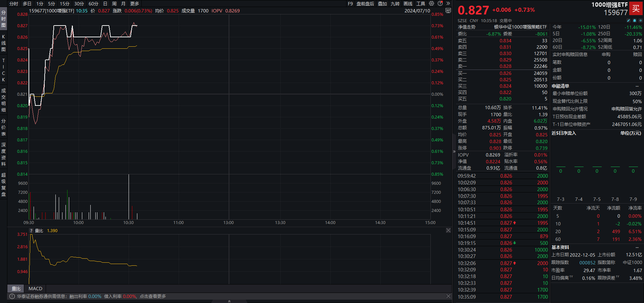644x303 pixels.
Task: Select the 5分 period tab
Action: 51,4
